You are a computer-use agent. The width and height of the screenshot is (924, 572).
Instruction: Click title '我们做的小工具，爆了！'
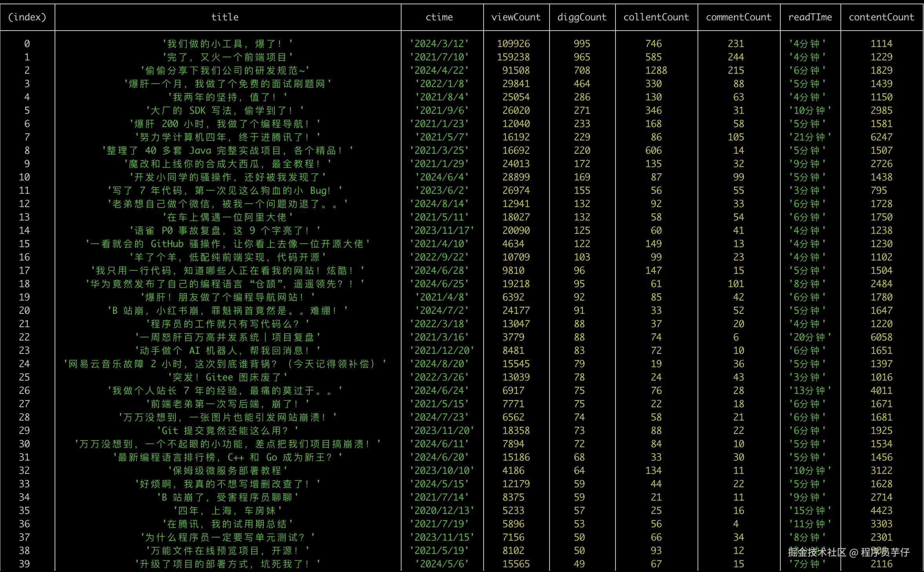[x=228, y=44]
